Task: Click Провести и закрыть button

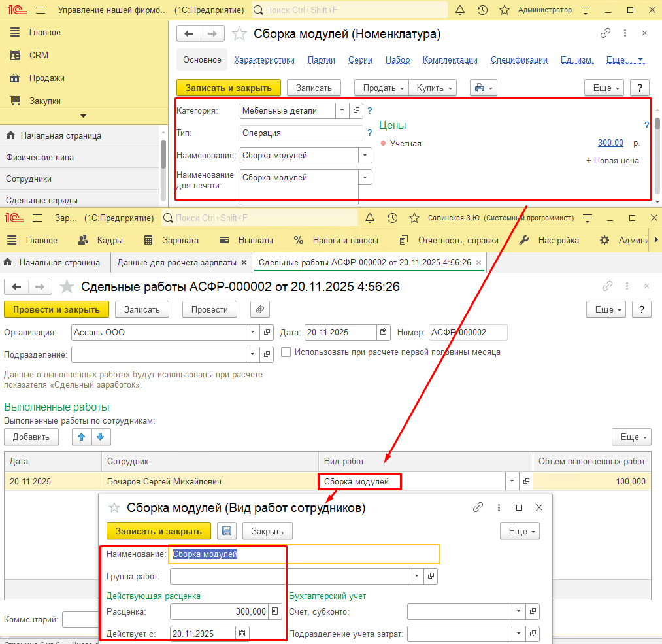Action: click(x=56, y=309)
